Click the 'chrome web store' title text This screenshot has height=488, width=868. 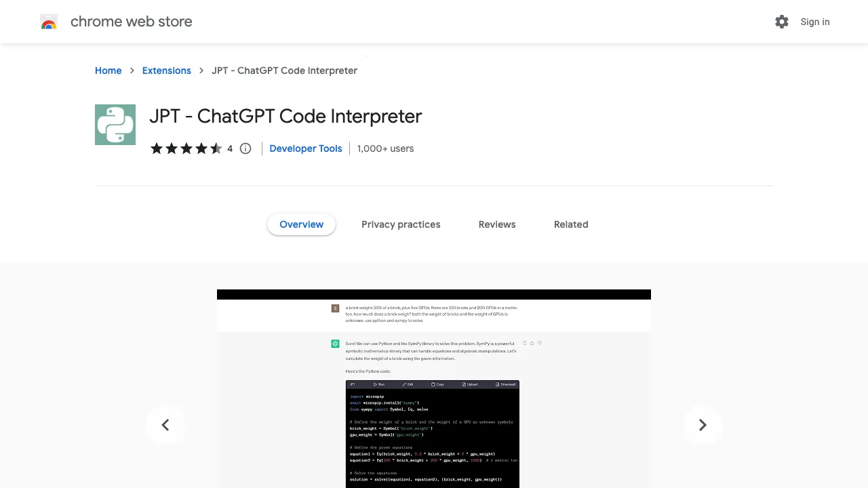click(132, 22)
